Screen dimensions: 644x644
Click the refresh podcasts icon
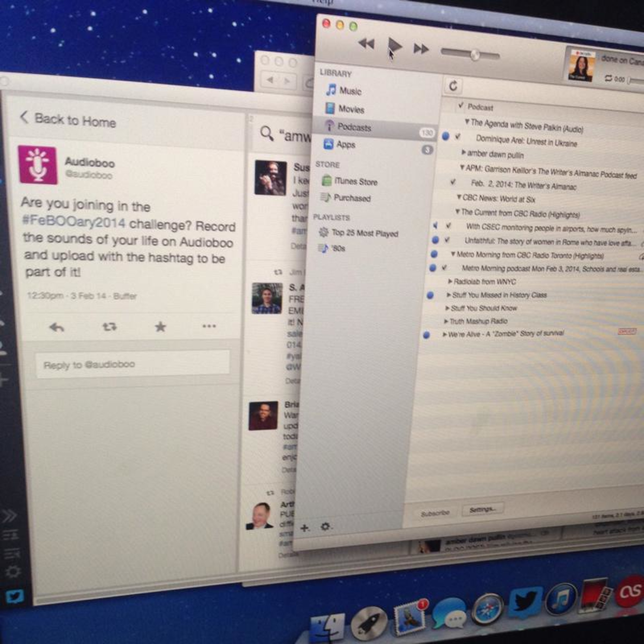453,86
